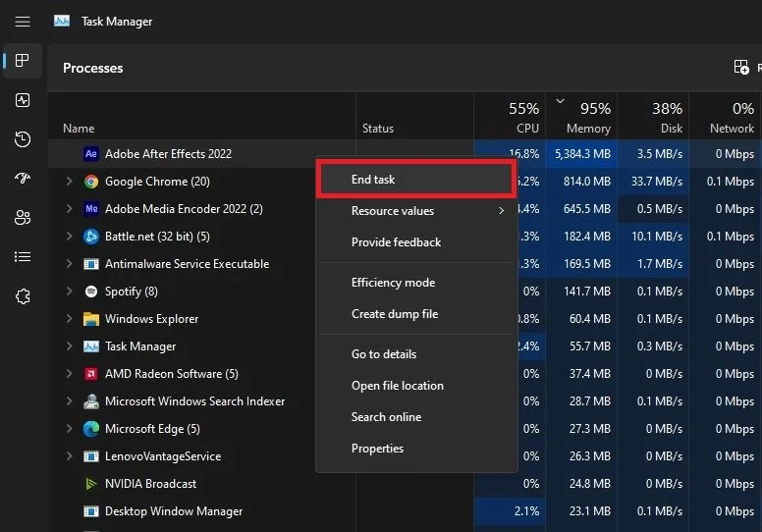762x532 pixels.
Task: Expand the Spotify (8) process group
Action: [69, 291]
